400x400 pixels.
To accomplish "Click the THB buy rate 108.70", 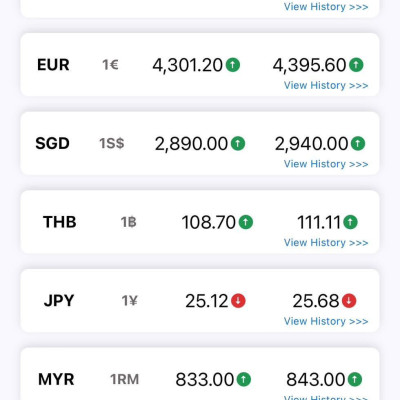I will [x=209, y=222].
